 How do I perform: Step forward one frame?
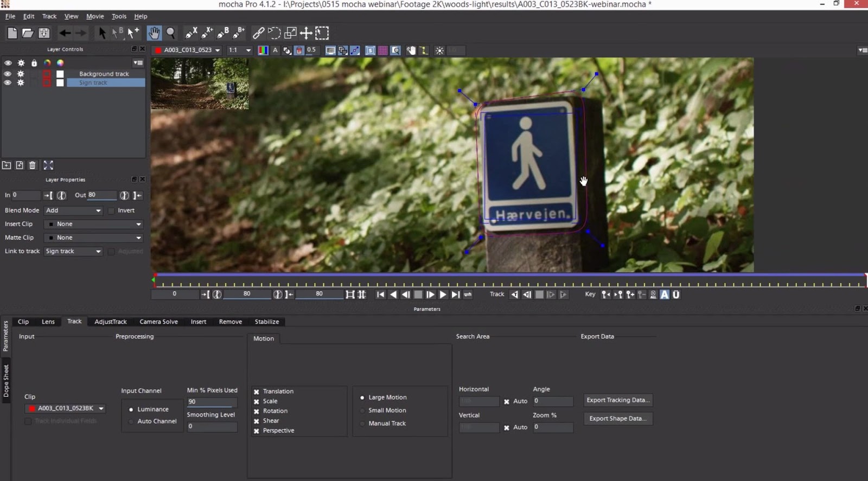[x=430, y=294]
